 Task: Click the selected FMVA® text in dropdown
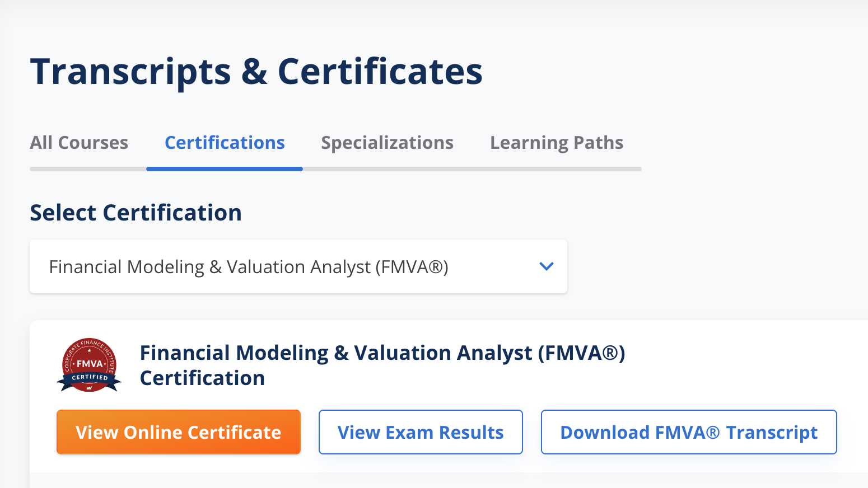coord(249,267)
